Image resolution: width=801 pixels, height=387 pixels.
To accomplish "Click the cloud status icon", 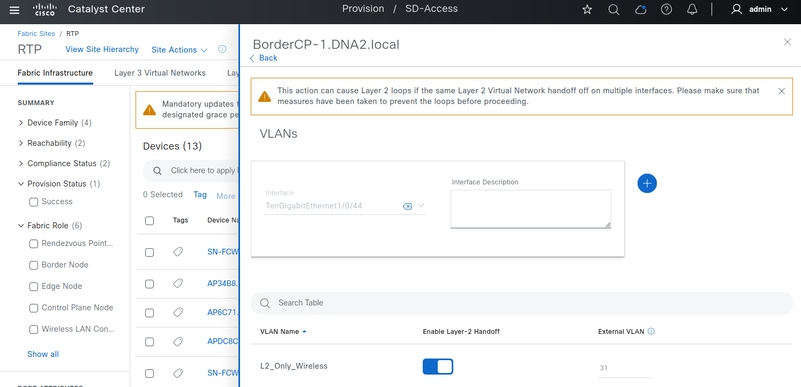I will pyautogui.click(x=640, y=9).
